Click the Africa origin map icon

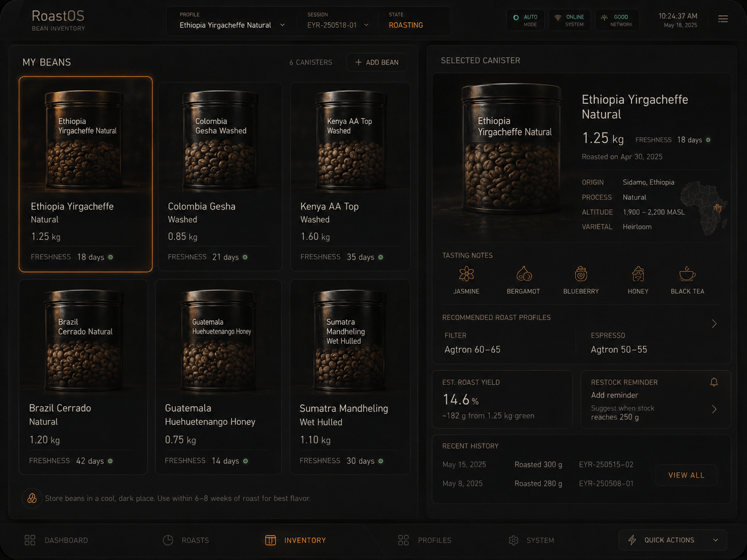pos(704,207)
